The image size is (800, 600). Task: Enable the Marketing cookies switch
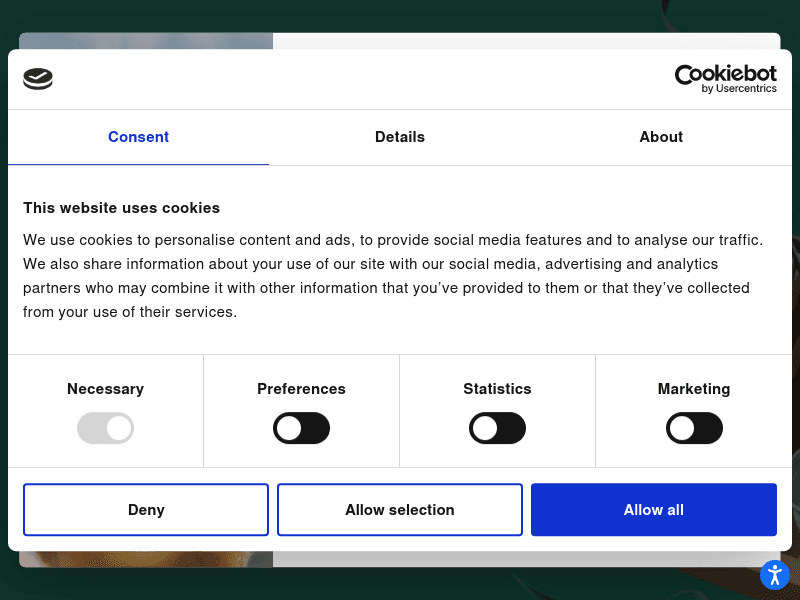pyautogui.click(x=694, y=429)
